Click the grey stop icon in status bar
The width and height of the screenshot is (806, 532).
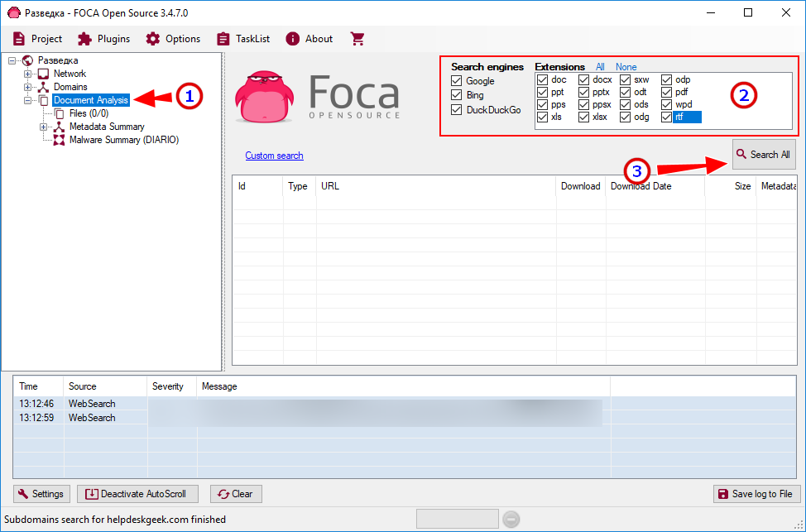[x=511, y=520]
